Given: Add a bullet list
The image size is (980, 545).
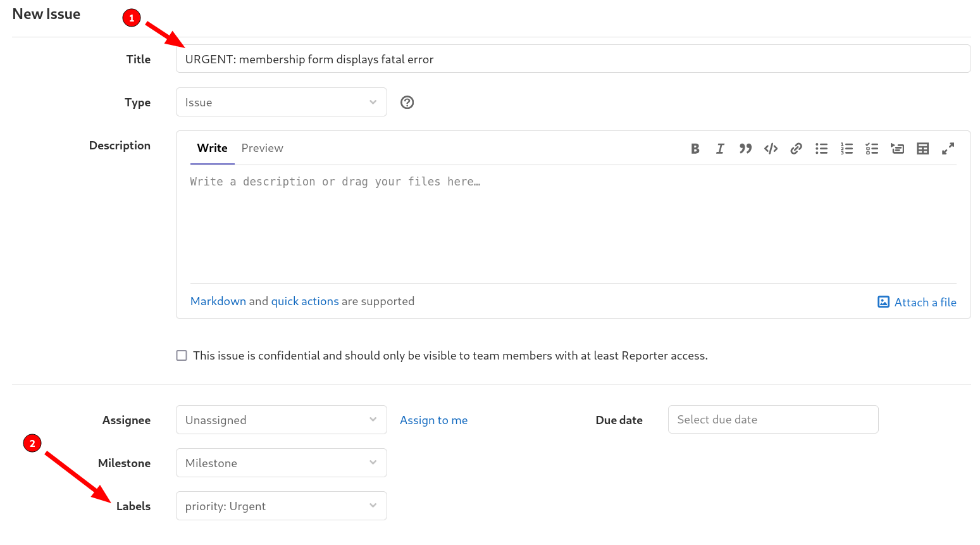Looking at the screenshot, I should pos(821,149).
